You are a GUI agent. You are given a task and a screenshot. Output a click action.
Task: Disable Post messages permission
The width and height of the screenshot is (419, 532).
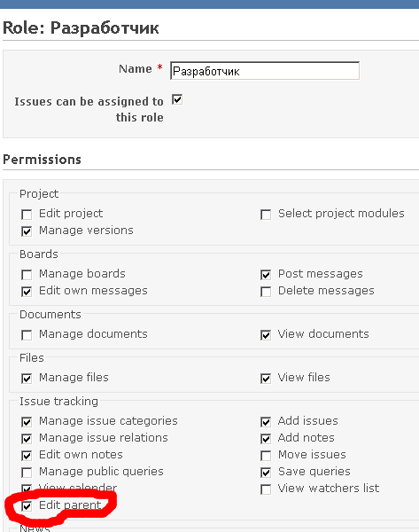(x=266, y=275)
